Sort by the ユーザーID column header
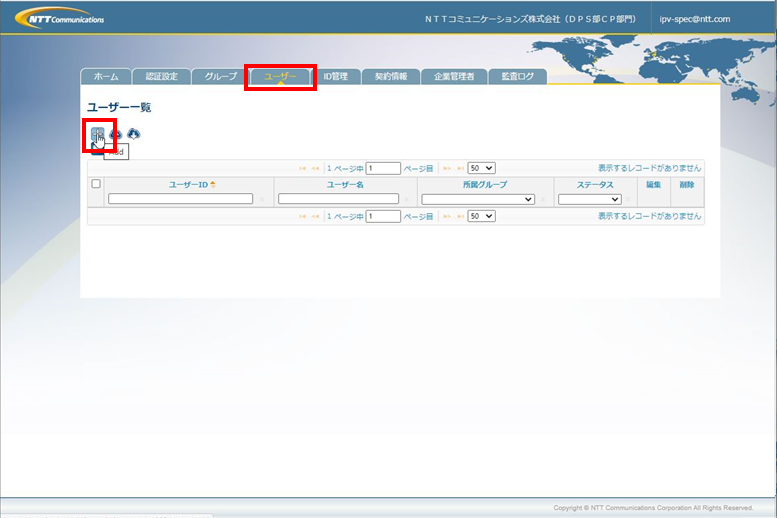The width and height of the screenshot is (777, 518). (188, 184)
